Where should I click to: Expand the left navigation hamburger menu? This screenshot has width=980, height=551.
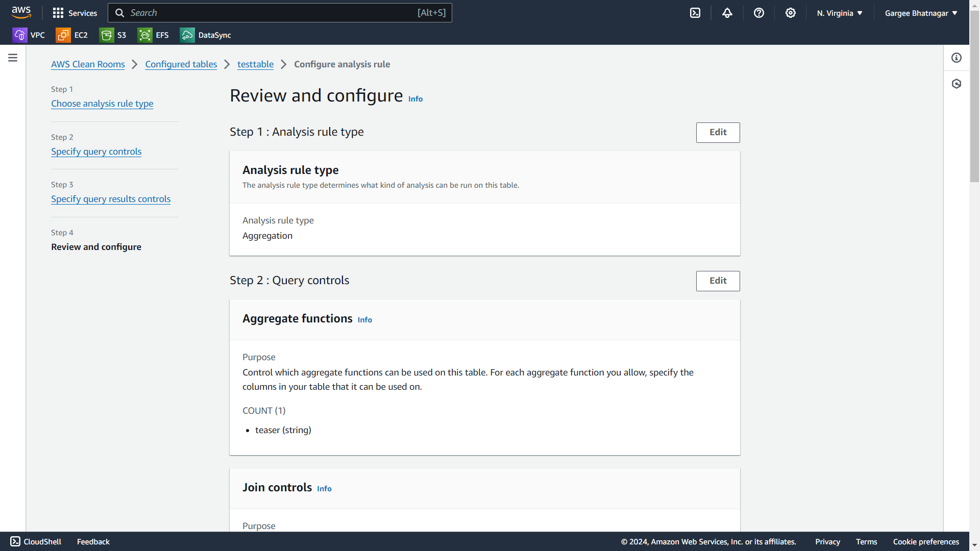(x=13, y=58)
